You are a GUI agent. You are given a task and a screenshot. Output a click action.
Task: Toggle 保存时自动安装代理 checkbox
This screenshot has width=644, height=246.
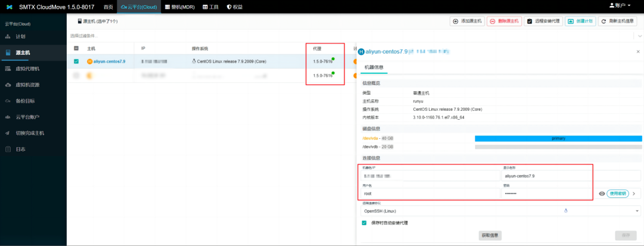pyautogui.click(x=364, y=223)
